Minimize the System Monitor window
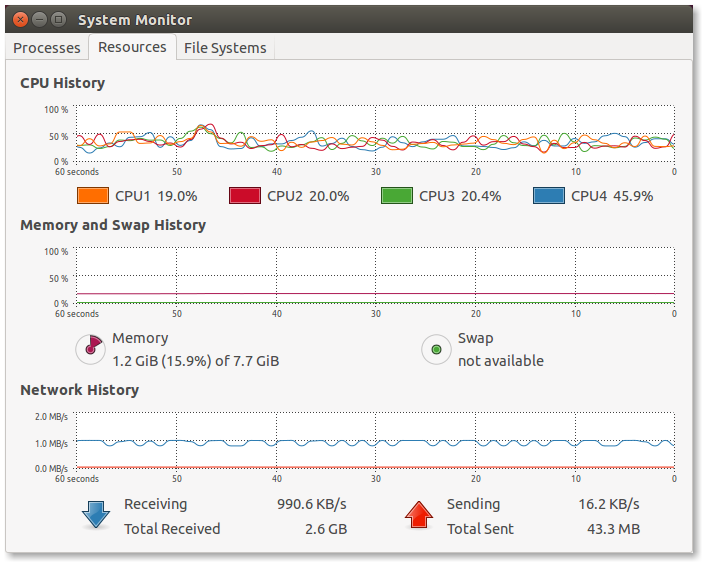Image resolution: width=702 pixels, height=562 pixels. (x=38, y=19)
